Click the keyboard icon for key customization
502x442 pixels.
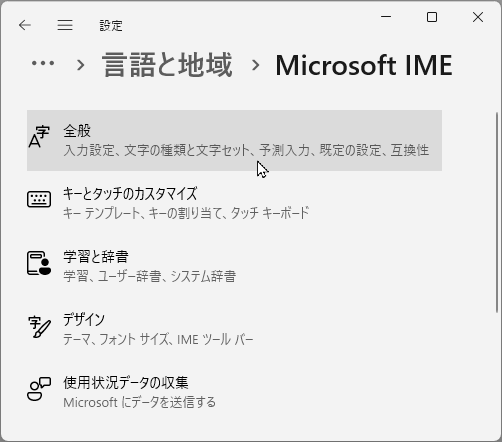click(x=39, y=199)
